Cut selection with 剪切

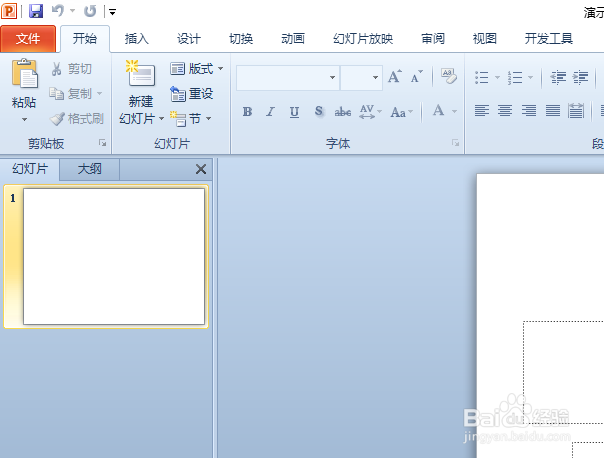pyautogui.click(x=71, y=69)
